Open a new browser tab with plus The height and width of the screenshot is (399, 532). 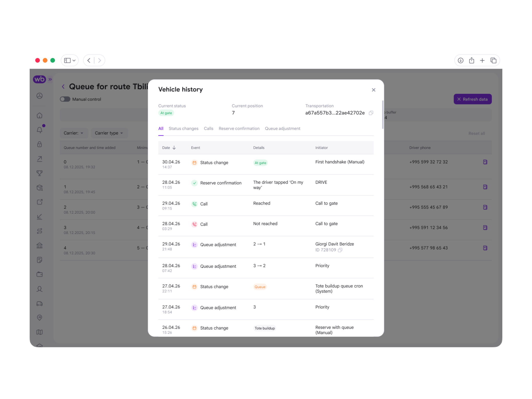click(x=482, y=60)
